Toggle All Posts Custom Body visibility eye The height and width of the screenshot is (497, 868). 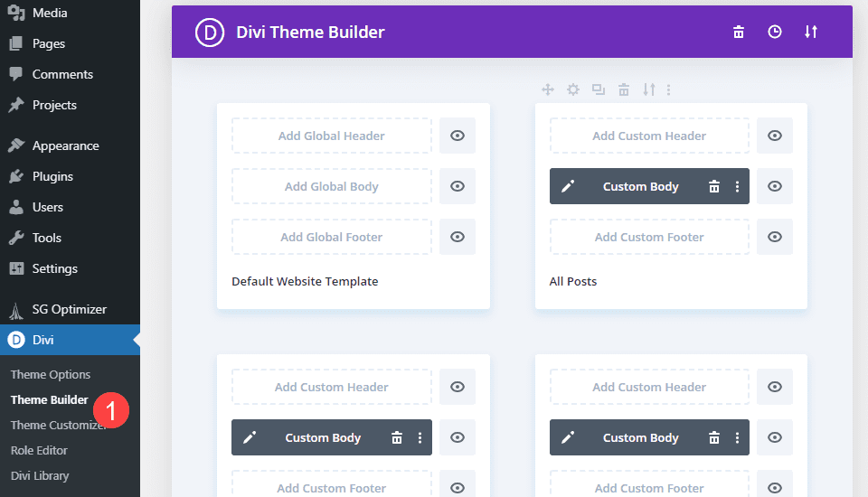(x=775, y=186)
